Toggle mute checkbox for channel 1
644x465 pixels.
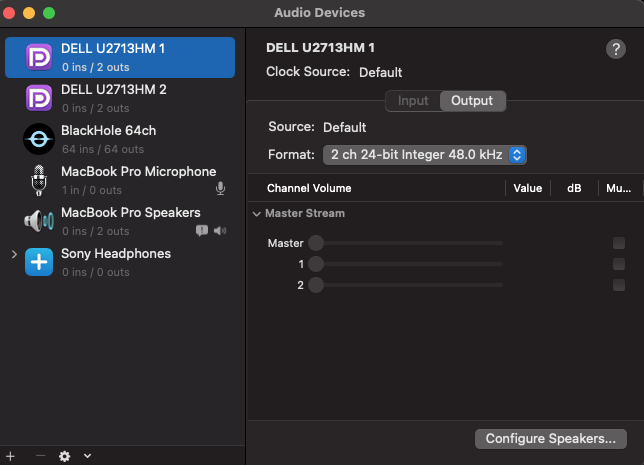619,264
